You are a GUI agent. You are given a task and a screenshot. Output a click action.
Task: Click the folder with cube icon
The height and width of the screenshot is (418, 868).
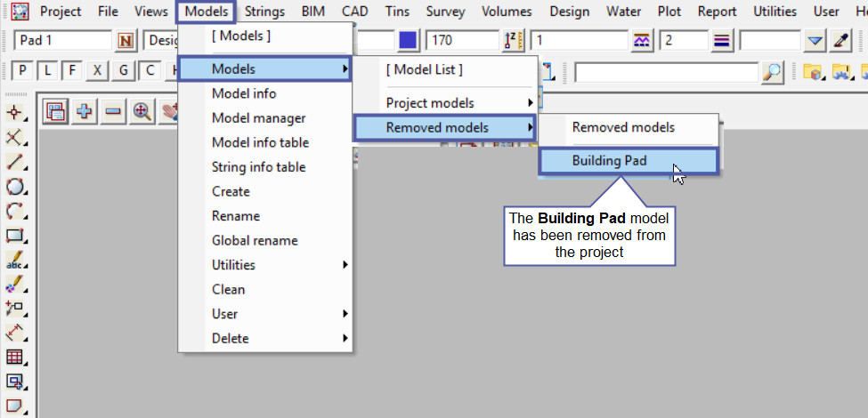pyautogui.click(x=812, y=72)
